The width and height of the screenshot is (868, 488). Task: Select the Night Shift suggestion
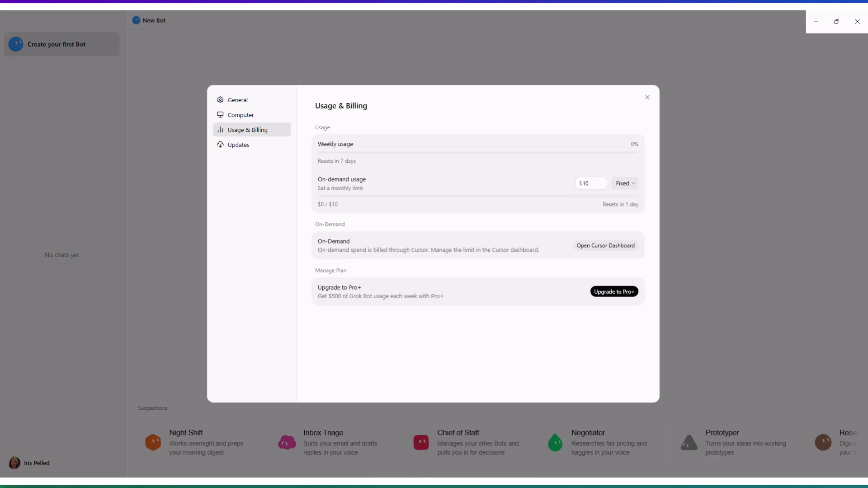pyautogui.click(x=196, y=442)
